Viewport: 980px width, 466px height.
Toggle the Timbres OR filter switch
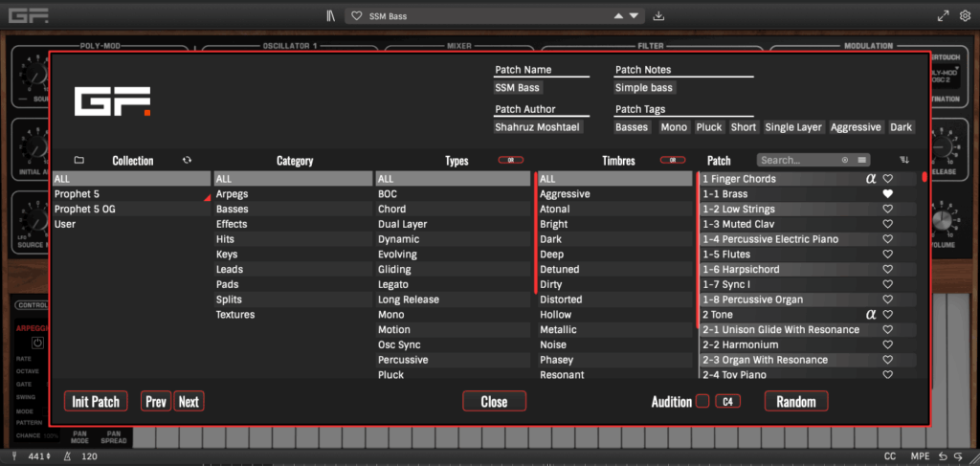[673, 161]
